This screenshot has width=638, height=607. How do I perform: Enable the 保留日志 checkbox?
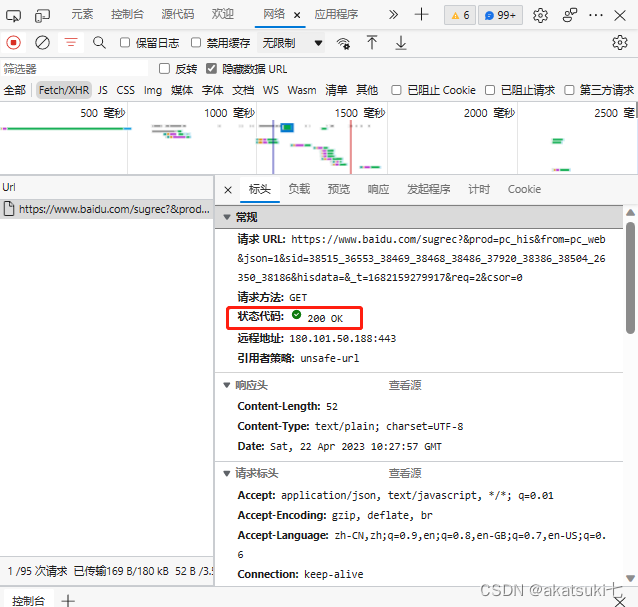pos(125,42)
